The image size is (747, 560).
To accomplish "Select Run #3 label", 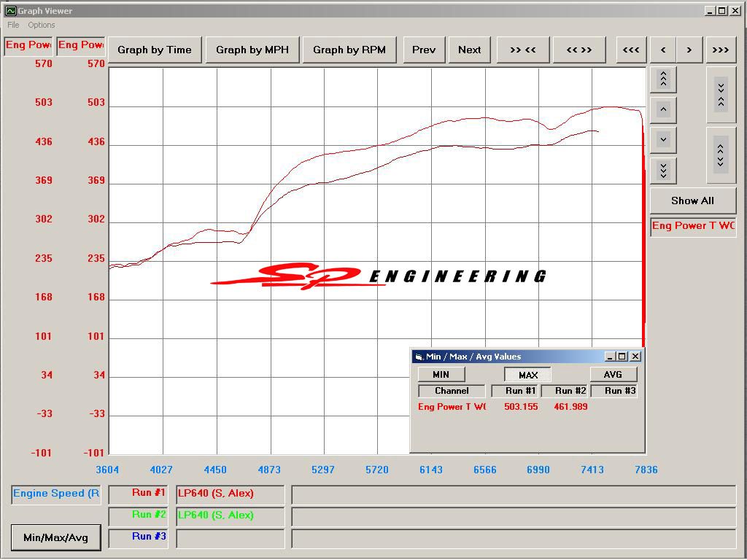I will [138, 538].
